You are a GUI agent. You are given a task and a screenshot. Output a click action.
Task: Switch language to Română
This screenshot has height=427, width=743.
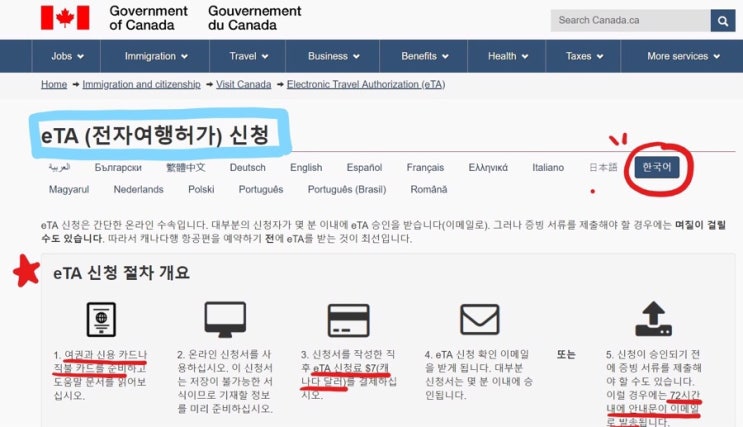pyautogui.click(x=428, y=190)
